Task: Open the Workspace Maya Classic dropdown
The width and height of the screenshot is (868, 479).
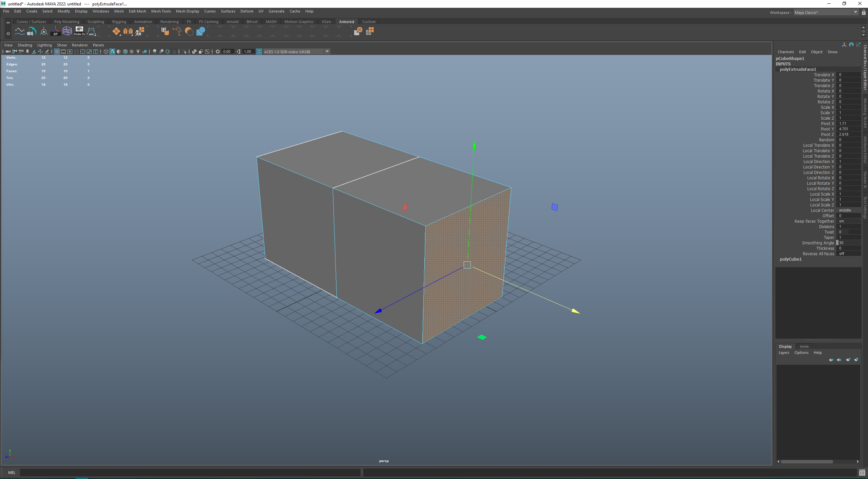Action: point(855,13)
